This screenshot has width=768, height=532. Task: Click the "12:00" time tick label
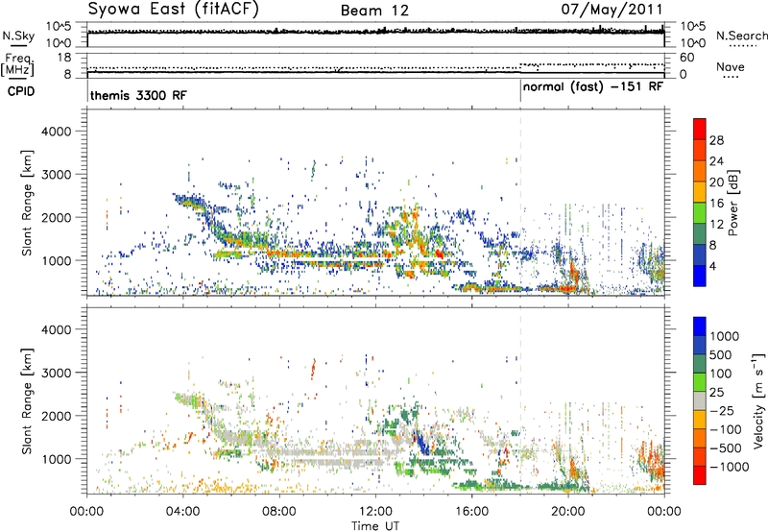[x=375, y=512]
